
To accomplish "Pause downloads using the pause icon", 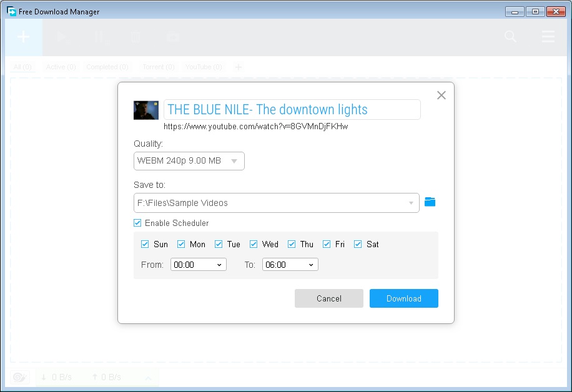I will 100,37.
